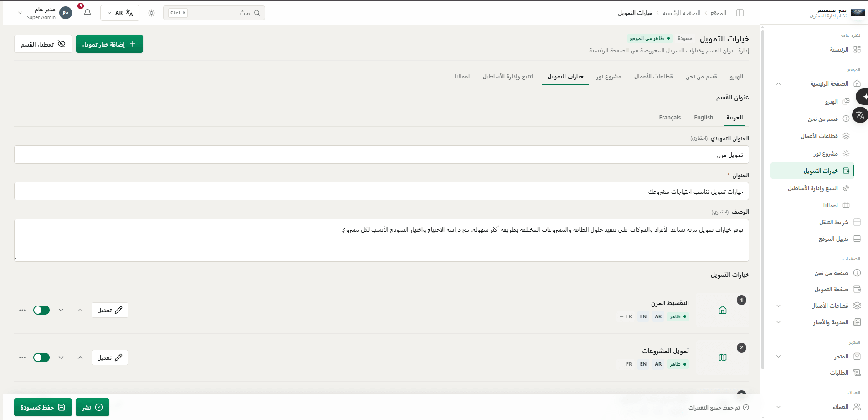Open the صفحة التمويل sidebar item

[x=816, y=289]
